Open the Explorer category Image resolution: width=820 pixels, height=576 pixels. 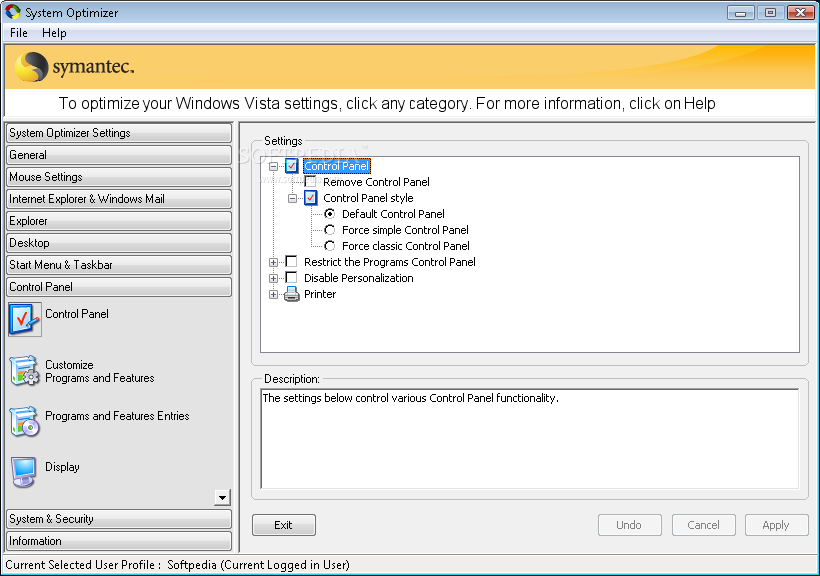pos(119,221)
